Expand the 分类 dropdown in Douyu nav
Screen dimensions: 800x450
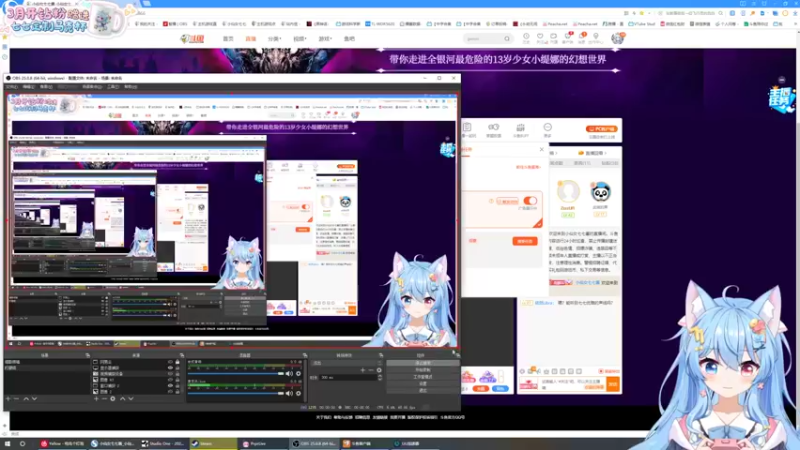click(274, 39)
